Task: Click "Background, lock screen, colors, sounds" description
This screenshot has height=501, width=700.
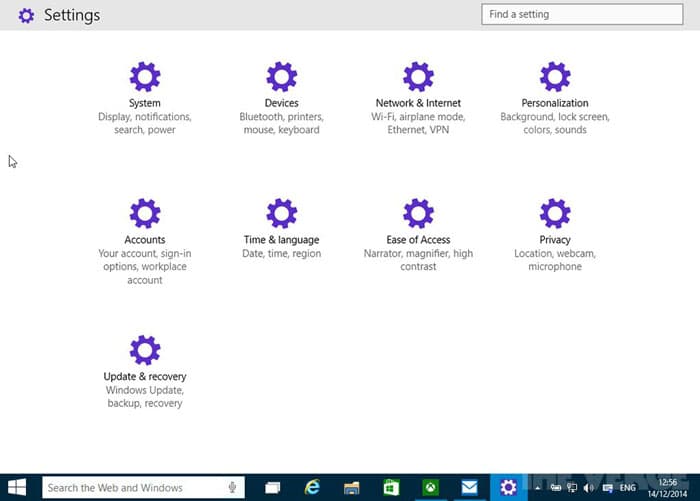Action: click(555, 123)
